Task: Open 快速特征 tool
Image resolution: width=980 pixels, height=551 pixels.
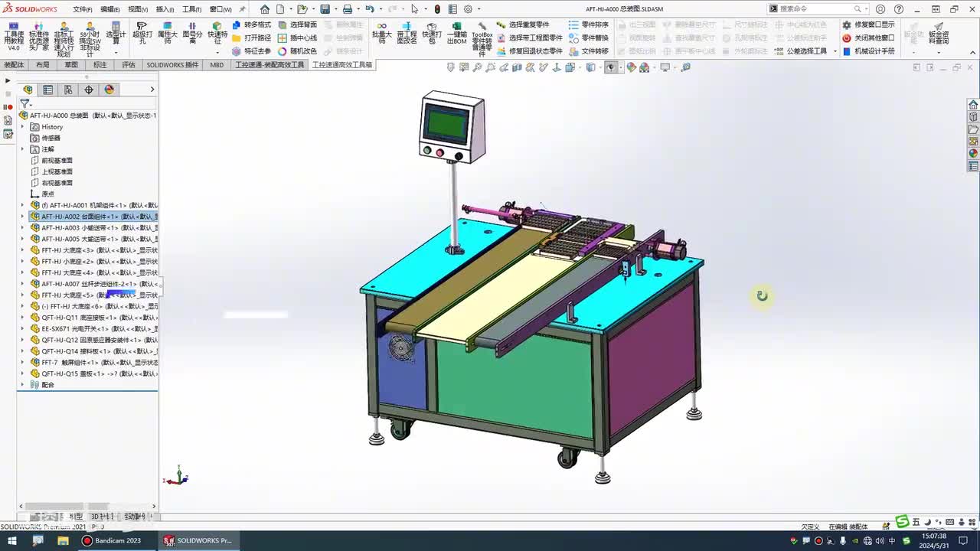Action: [217, 34]
